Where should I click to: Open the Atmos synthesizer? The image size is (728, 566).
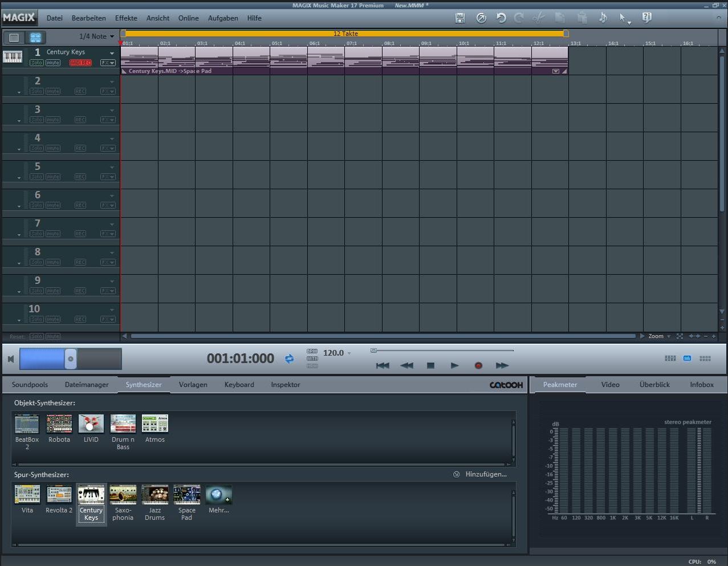(x=154, y=424)
